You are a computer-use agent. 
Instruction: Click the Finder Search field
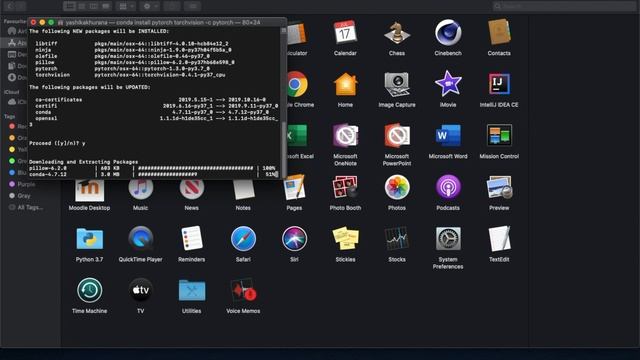tap(565, 6)
